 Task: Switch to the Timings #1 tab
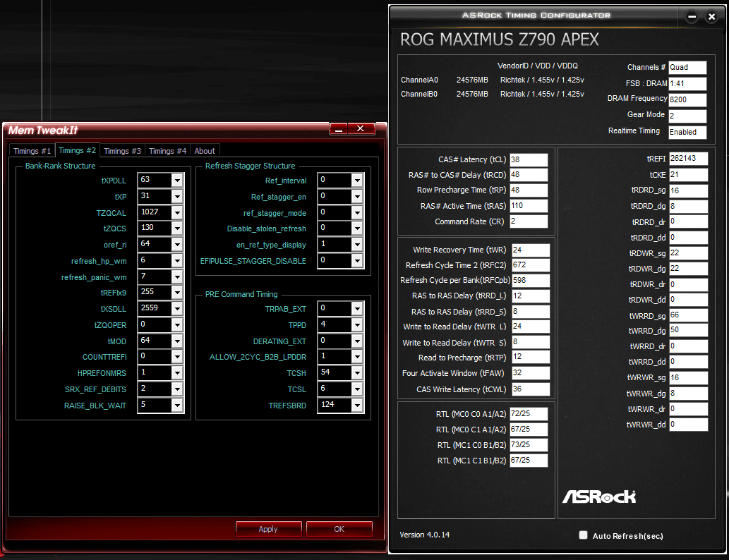[32, 151]
